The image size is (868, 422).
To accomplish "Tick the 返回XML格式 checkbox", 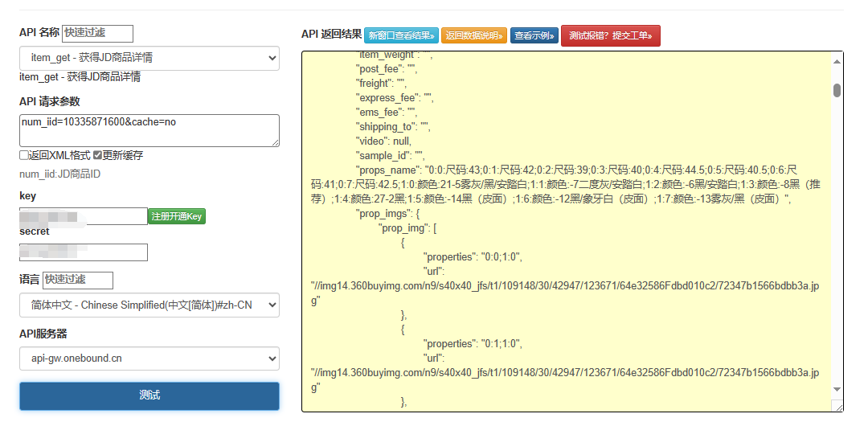I will pyautogui.click(x=24, y=156).
